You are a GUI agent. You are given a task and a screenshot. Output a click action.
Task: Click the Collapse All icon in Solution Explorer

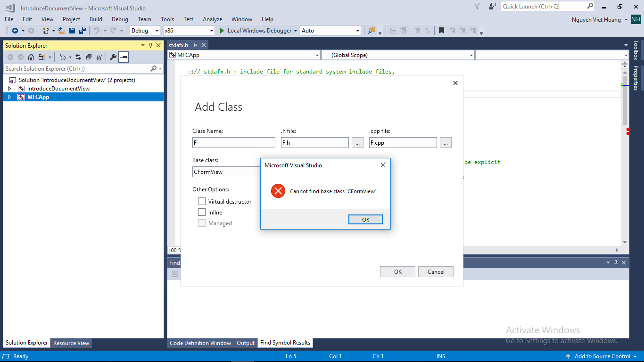(x=88, y=57)
